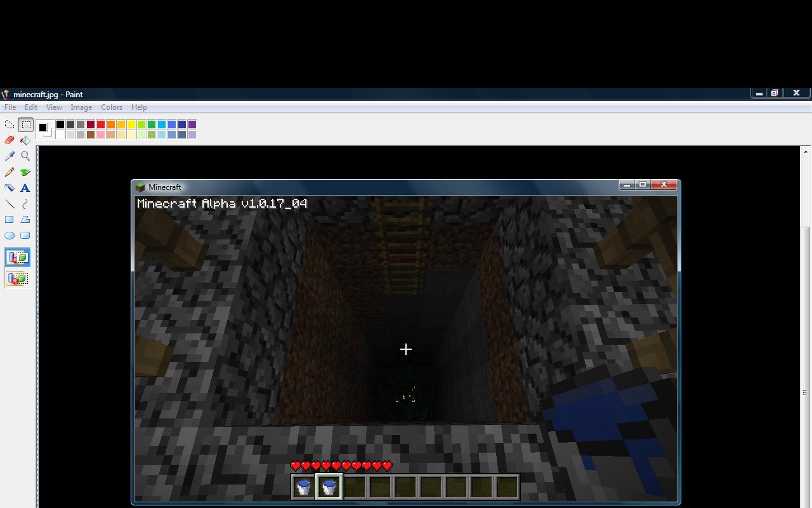Click the "minecraft.jpg - Paint" title text
The height and width of the screenshot is (508, 812).
pyautogui.click(x=48, y=94)
